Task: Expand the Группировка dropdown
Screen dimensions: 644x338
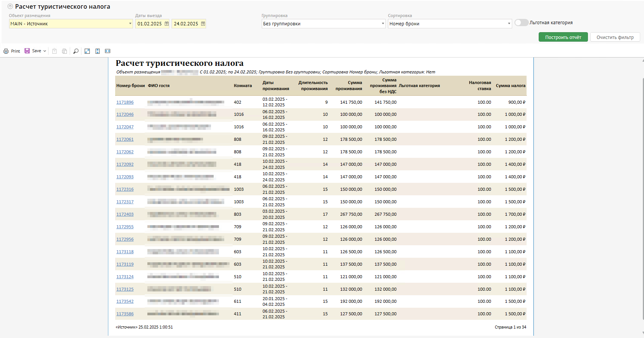Action: [x=383, y=23]
